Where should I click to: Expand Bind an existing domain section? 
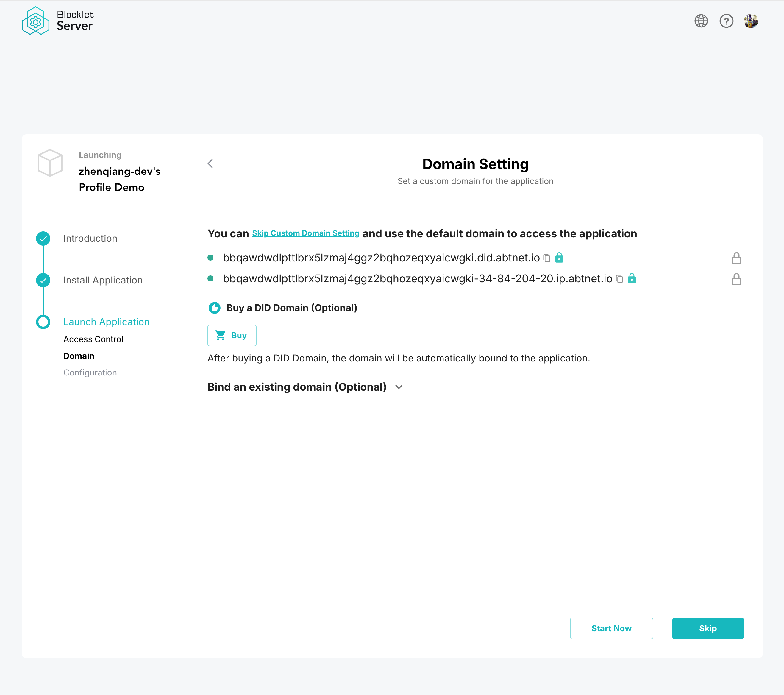click(399, 387)
